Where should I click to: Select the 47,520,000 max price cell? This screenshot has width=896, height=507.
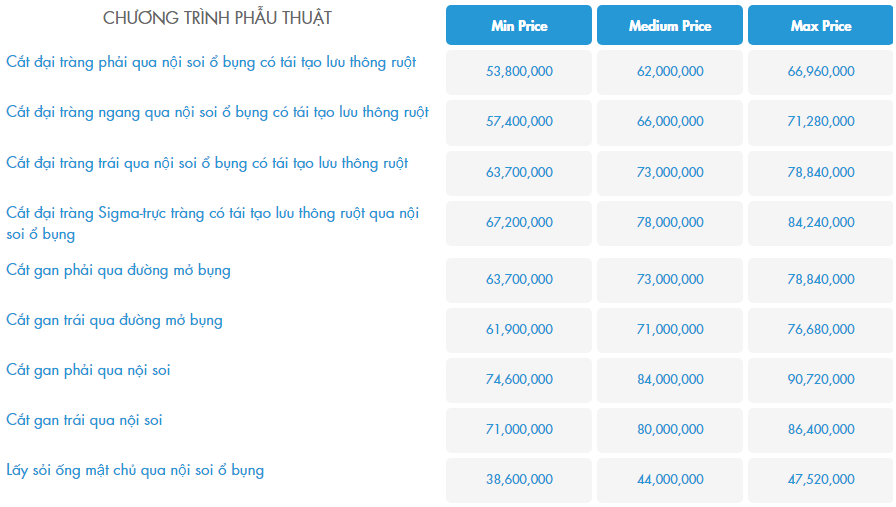pyautogui.click(x=821, y=480)
